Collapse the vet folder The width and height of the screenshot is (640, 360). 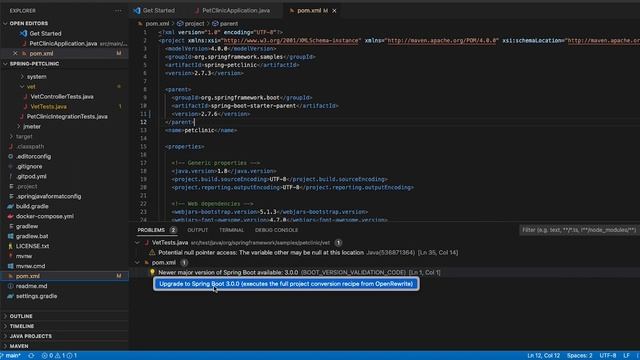coord(31,87)
